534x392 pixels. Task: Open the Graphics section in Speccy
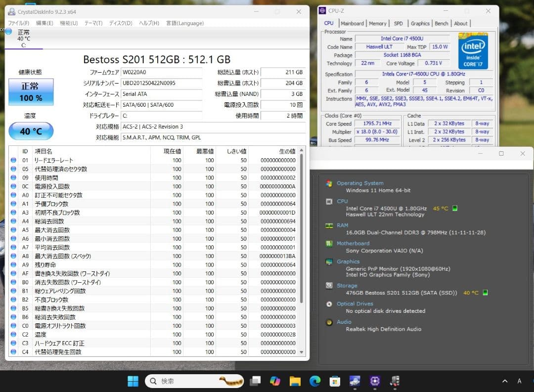click(x=329, y=261)
